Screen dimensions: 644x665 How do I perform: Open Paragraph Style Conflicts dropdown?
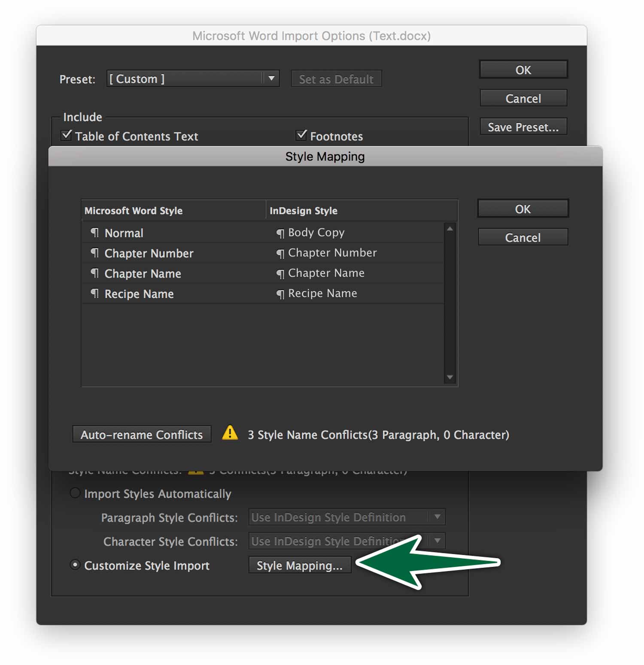[347, 517]
